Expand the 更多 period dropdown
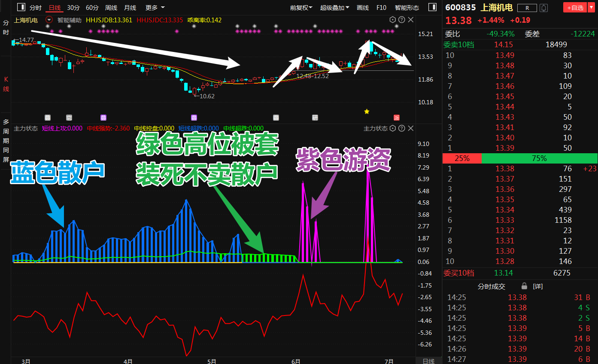This screenshot has height=364, width=598. (155, 8)
